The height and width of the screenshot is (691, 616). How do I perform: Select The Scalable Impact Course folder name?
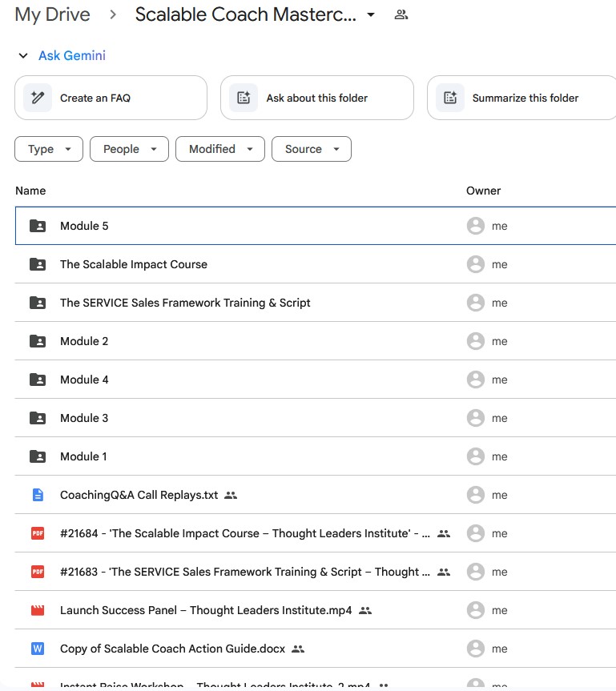[134, 264]
